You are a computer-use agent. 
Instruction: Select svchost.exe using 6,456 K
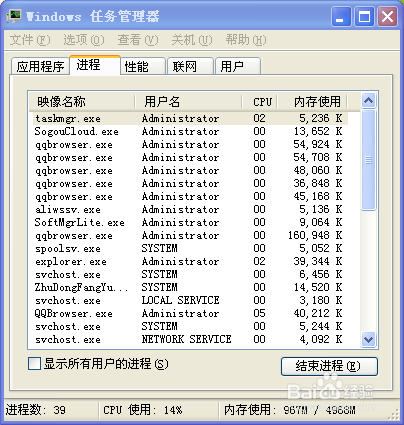point(191,274)
